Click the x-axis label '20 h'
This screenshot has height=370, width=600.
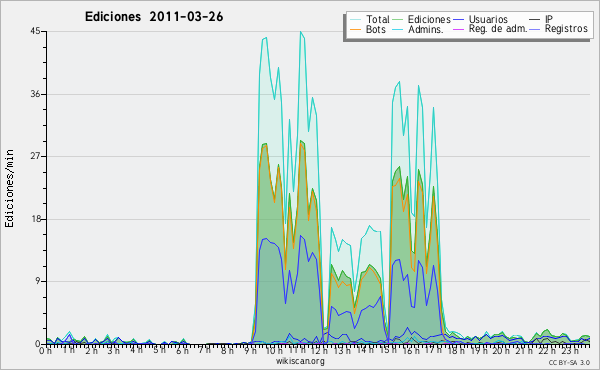tap(501, 350)
